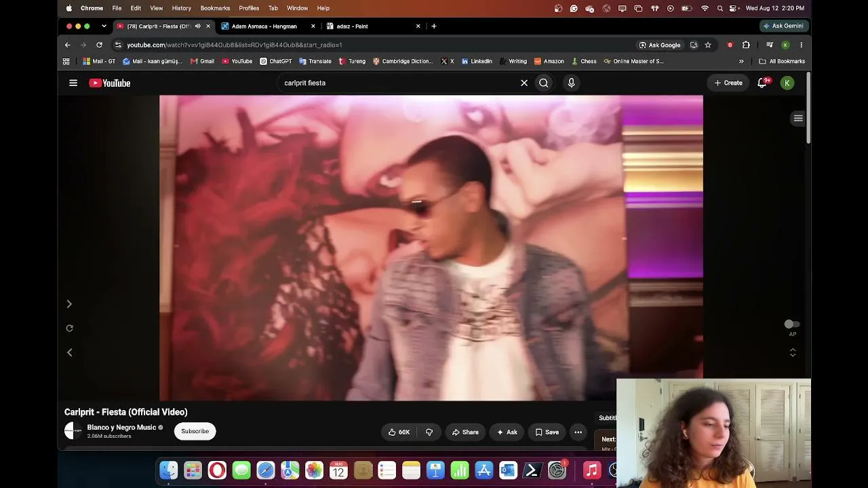The image size is (868, 488).
Task: Open more actions for the video
Action: (578, 432)
